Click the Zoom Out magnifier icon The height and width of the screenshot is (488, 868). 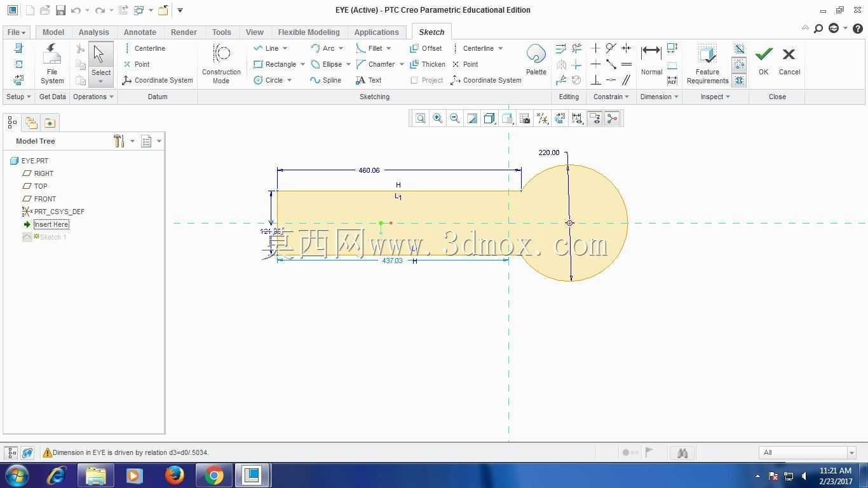click(x=455, y=118)
